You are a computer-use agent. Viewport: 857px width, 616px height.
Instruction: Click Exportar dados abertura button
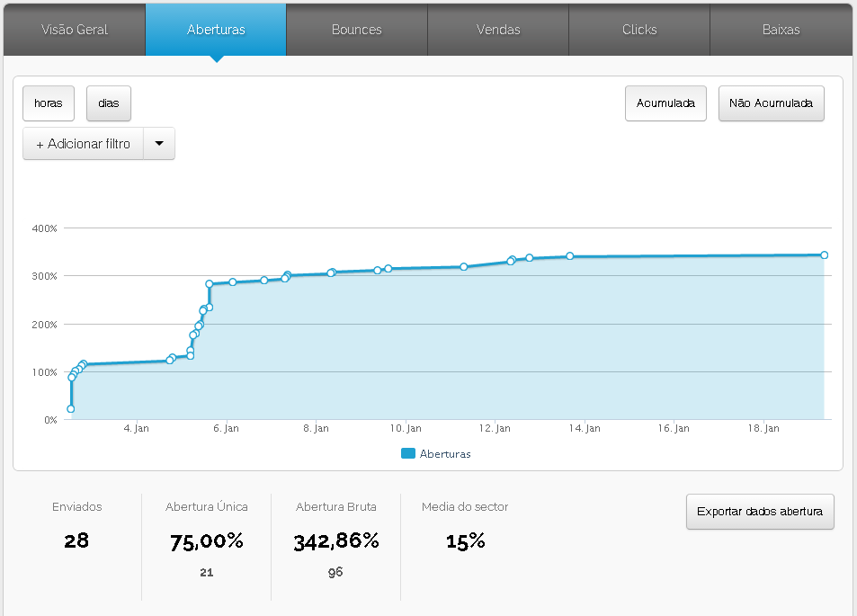760,512
